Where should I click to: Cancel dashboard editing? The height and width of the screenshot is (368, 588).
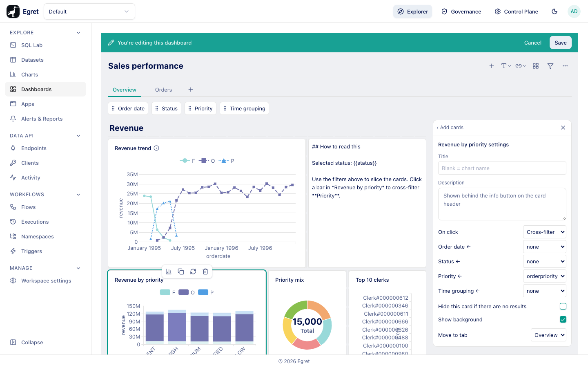[533, 43]
